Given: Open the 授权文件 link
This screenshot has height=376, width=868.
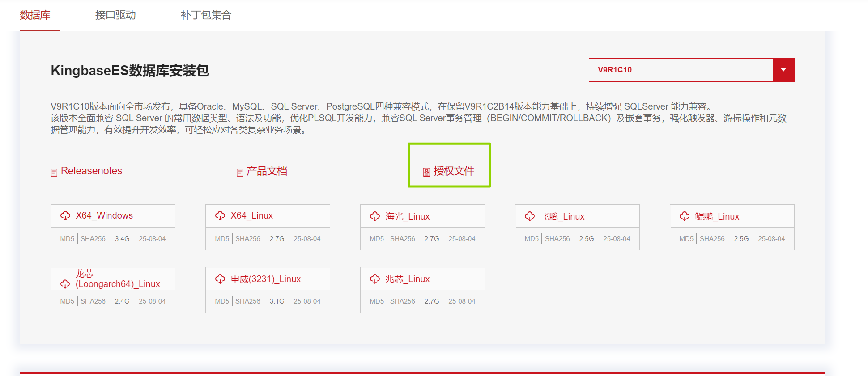Looking at the screenshot, I should (x=454, y=171).
